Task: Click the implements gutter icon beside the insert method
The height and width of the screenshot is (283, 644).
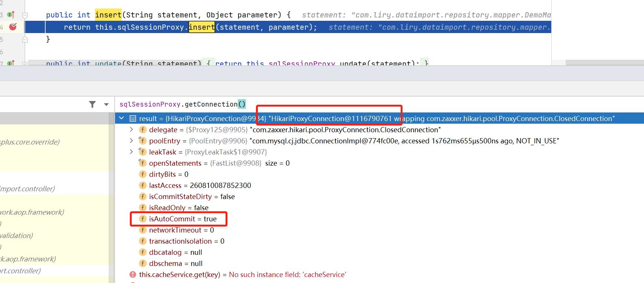Action: coord(11,15)
